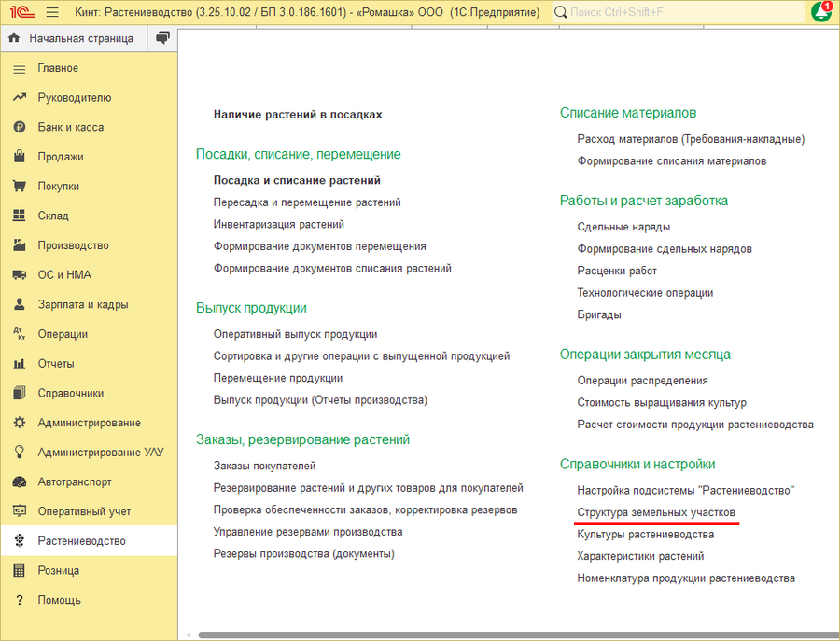Select the Растениеводство section icon
840x641 pixels.
coord(20,540)
